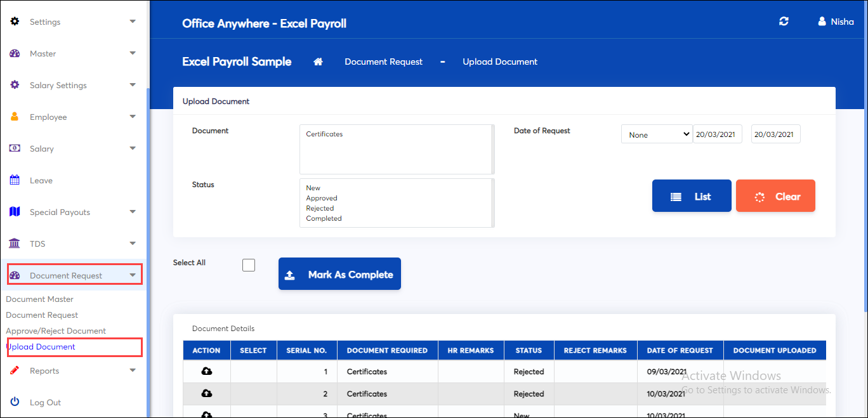
Task: Expand the Reports menu arrow
Action: (x=133, y=370)
